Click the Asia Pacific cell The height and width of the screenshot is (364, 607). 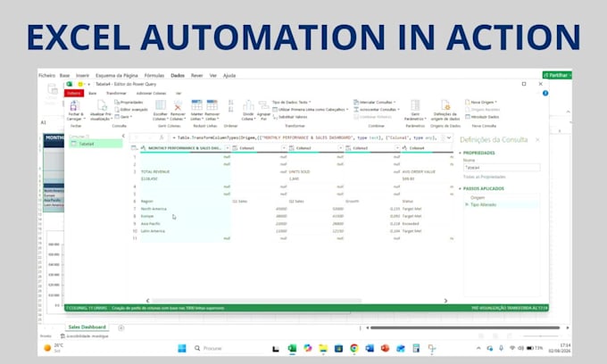pos(186,224)
